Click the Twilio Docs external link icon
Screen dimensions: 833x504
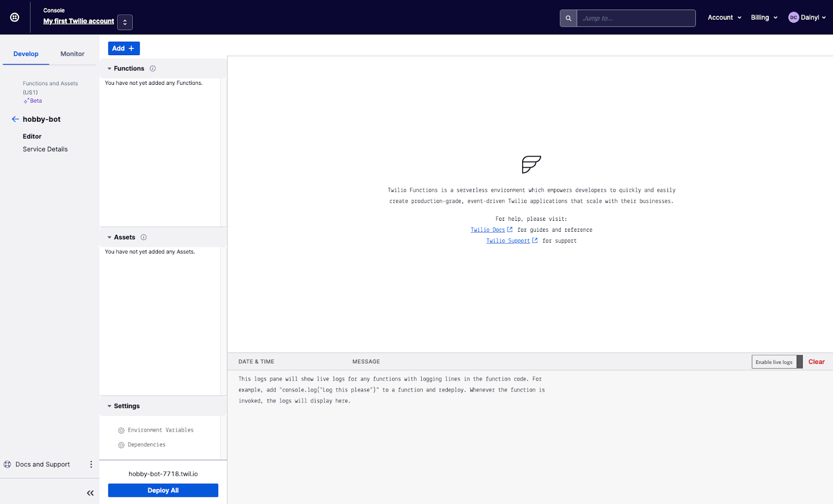(x=510, y=230)
